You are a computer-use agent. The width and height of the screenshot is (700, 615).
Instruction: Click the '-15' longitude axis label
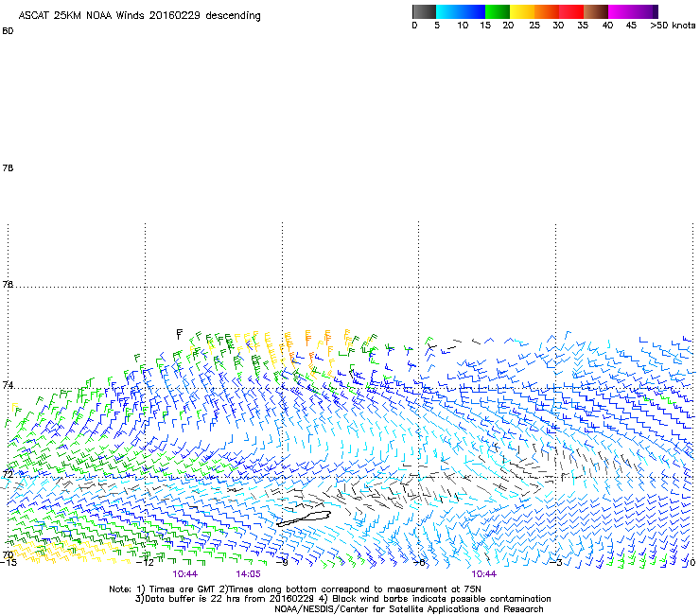8,563
